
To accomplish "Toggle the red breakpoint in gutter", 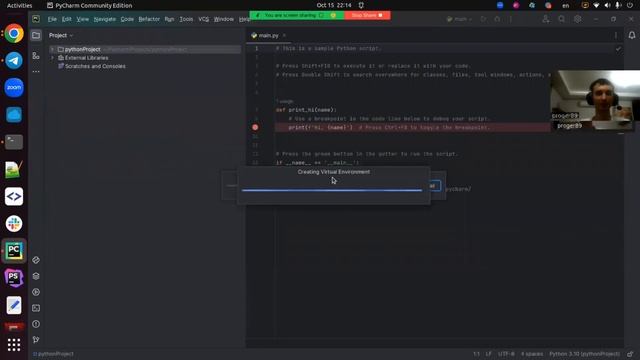I will tap(255, 127).
